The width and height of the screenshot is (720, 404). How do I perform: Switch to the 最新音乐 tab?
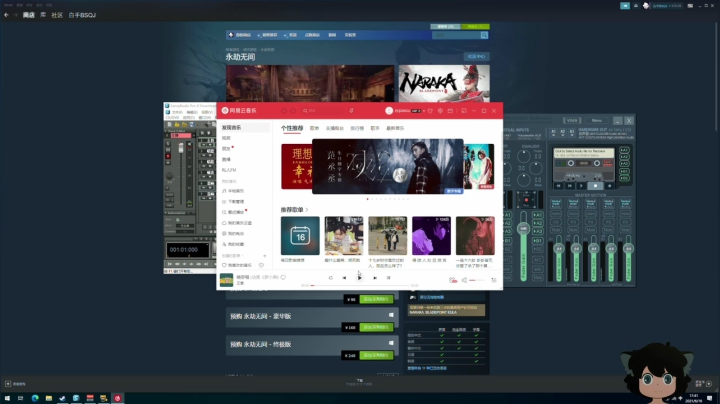point(395,128)
